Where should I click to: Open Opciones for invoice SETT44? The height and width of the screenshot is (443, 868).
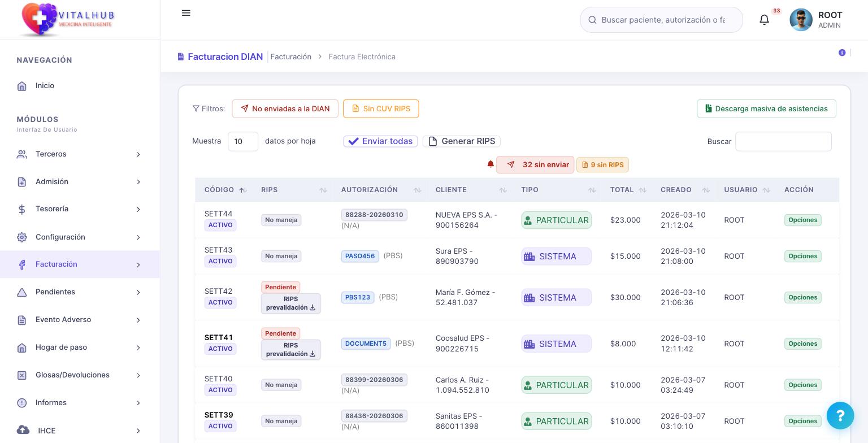pyautogui.click(x=802, y=220)
